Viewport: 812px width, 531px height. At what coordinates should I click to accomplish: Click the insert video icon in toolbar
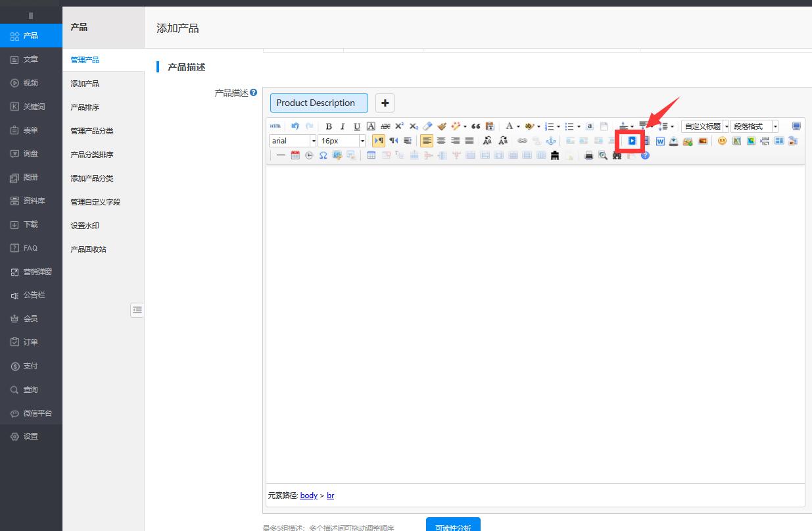pyautogui.click(x=632, y=141)
